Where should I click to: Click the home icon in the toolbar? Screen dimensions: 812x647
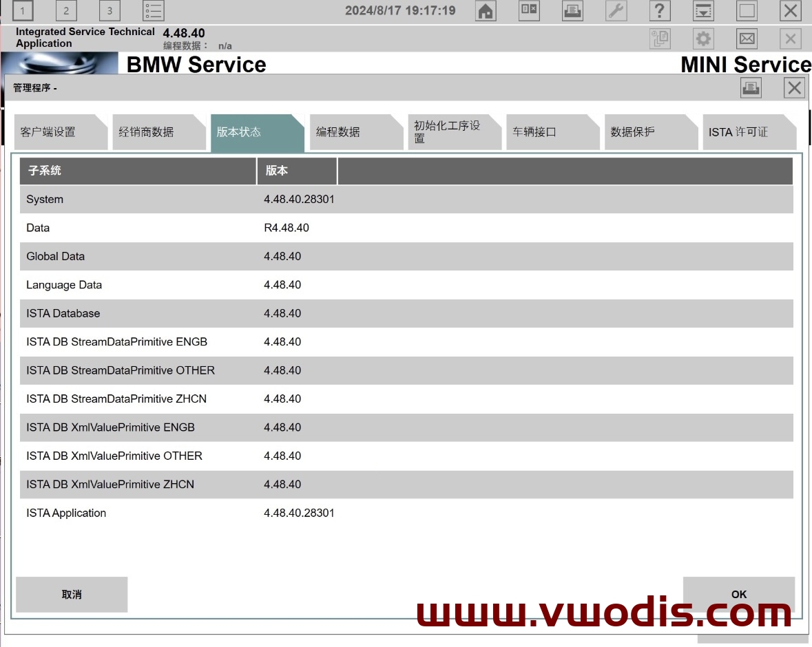click(485, 11)
